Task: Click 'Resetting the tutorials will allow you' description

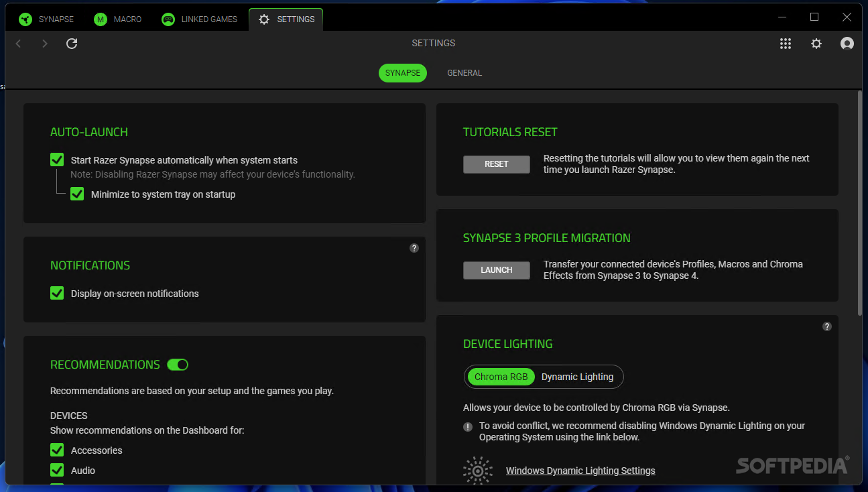Action: [676, 164]
